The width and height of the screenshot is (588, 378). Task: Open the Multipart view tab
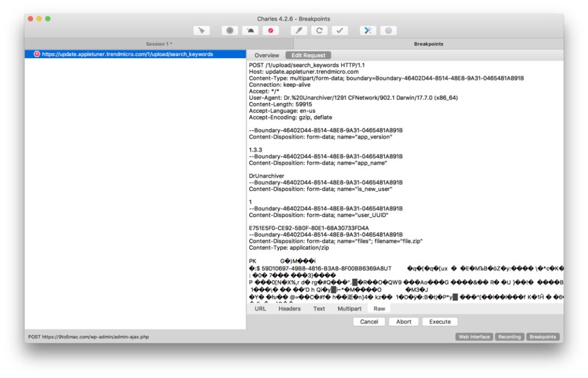pos(350,309)
